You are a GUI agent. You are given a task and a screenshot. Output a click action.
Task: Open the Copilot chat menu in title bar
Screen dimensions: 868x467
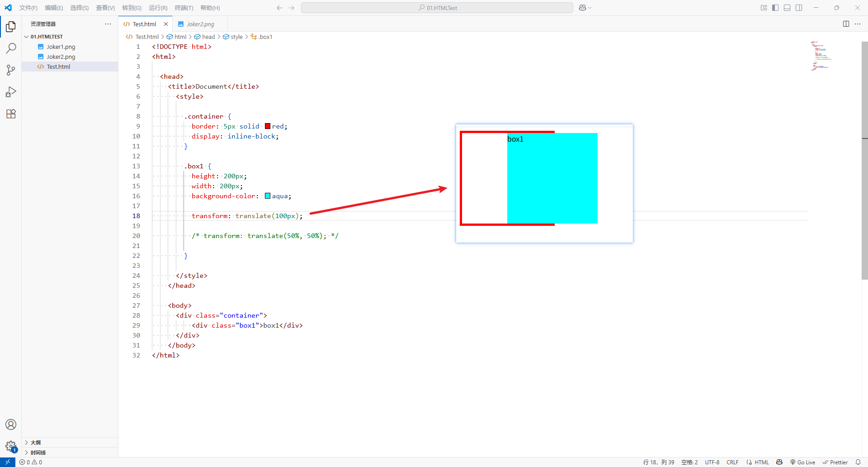pyautogui.click(x=585, y=8)
